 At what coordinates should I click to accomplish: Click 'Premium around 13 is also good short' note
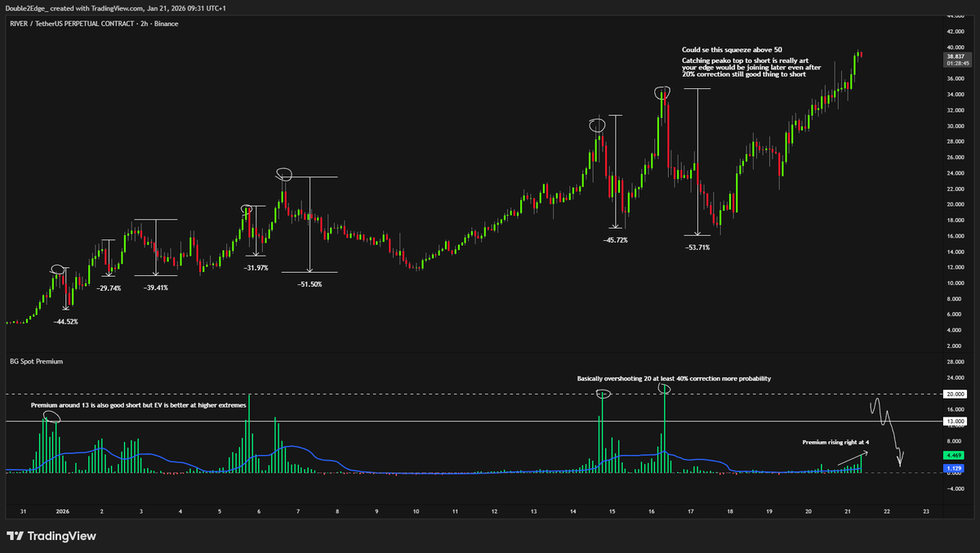pos(138,405)
